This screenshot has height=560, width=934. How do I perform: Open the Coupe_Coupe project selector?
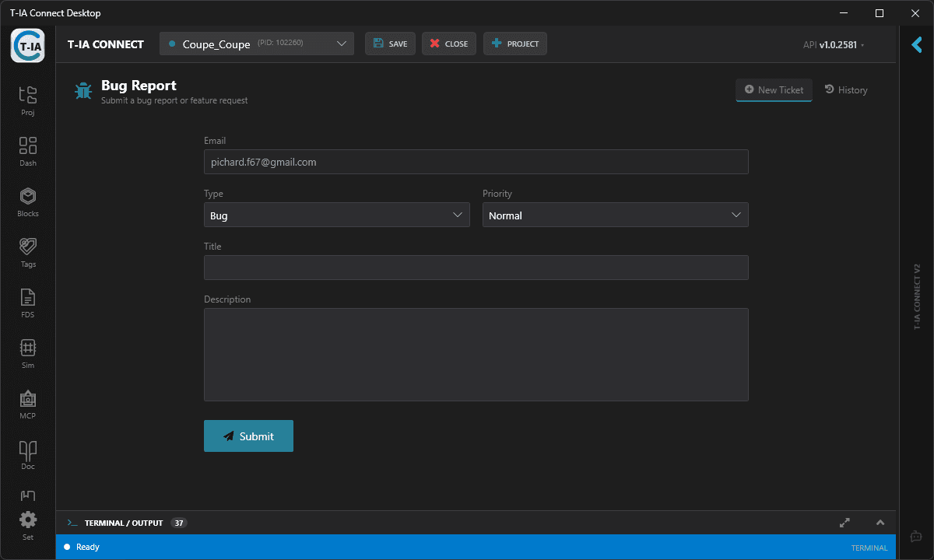257,44
